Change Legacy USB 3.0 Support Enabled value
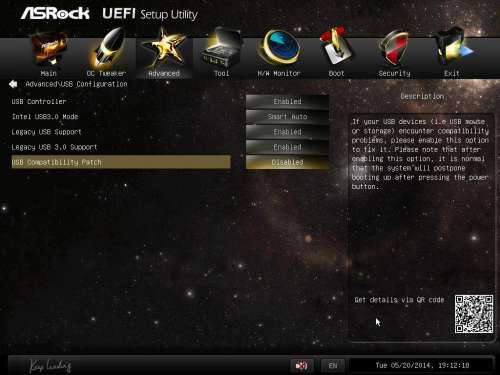Image resolution: width=500 pixels, height=375 pixels. click(x=287, y=147)
